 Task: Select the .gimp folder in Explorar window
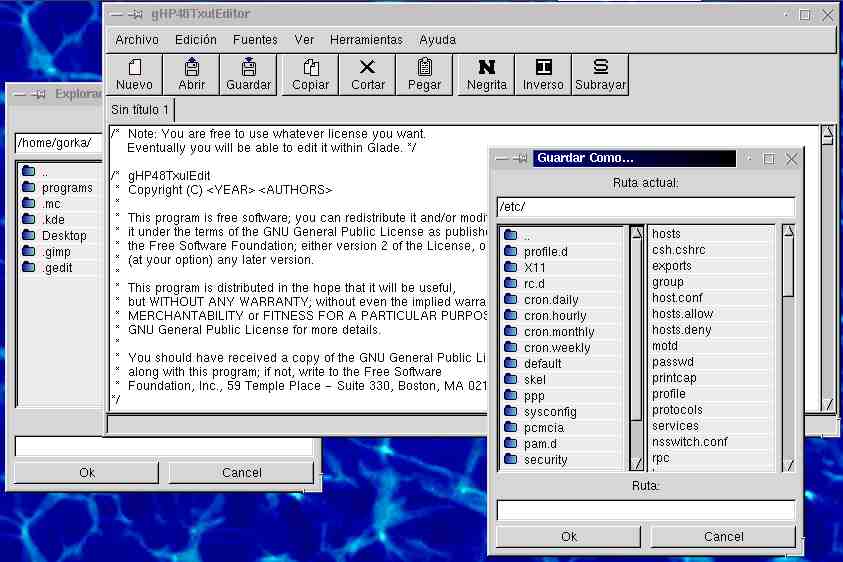[60, 252]
